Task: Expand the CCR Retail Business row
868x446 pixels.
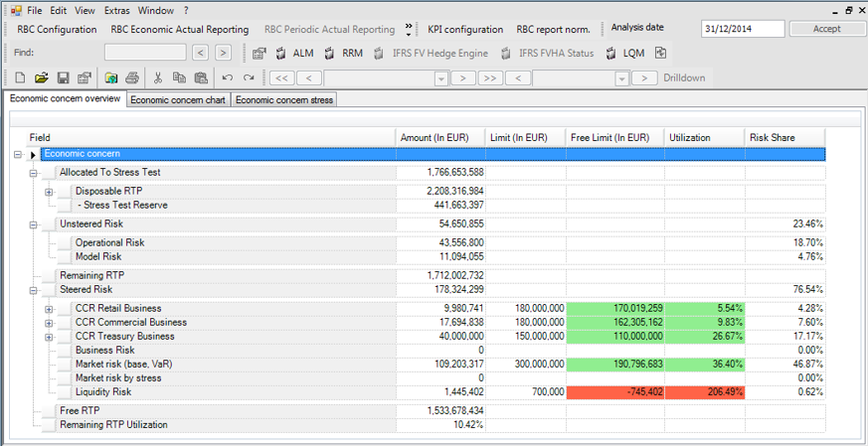Action: click(49, 309)
